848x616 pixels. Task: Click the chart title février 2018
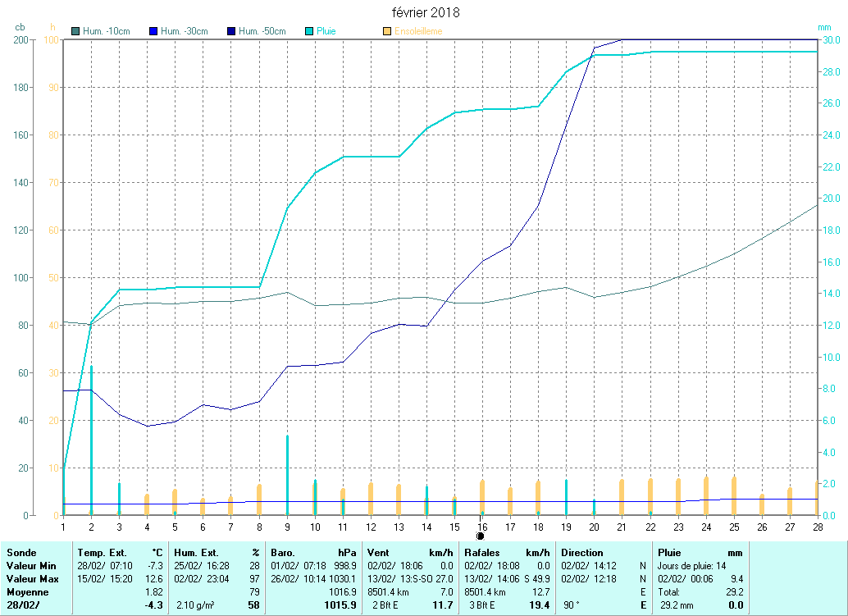pyautogui.click(x=425, y=13)
